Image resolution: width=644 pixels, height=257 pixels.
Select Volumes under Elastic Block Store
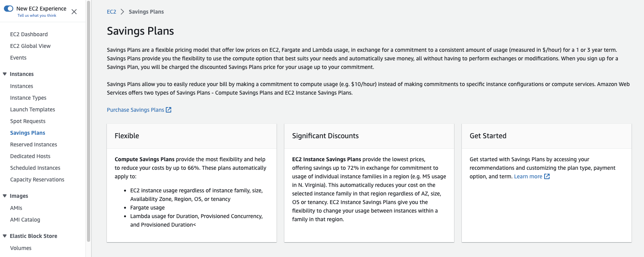pos(21,248)
